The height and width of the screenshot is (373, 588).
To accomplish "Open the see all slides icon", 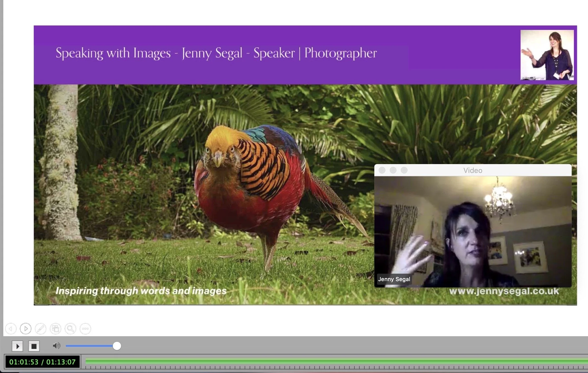I will (x=56, y=329).
